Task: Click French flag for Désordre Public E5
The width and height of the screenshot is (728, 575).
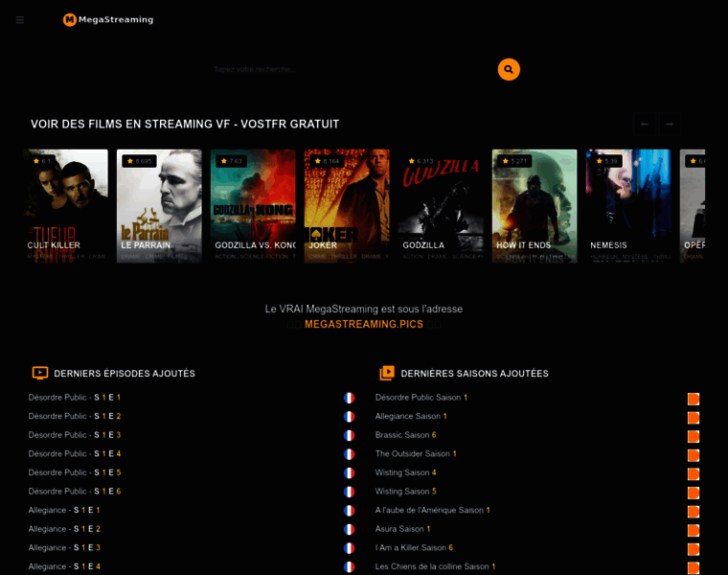Action: [349, 473]
